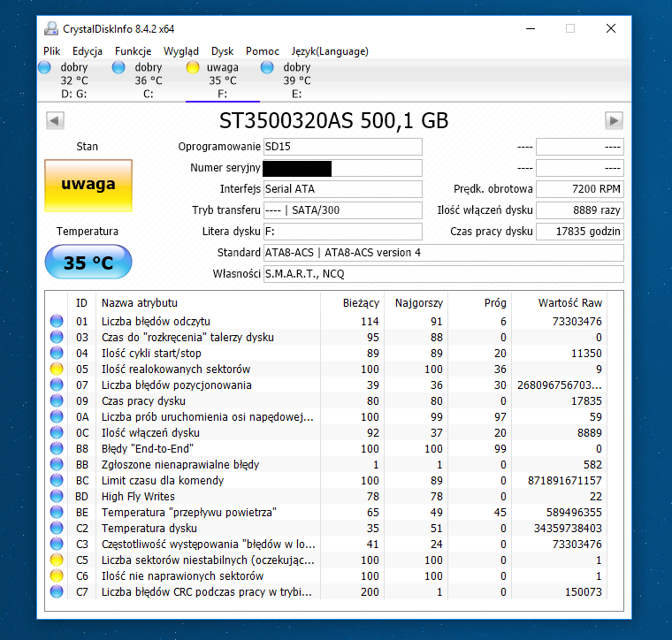Click the blue status icon for attribute 0A
This screenshot has height=640, width=672.
pyautogui.click(x=57, y=416)
